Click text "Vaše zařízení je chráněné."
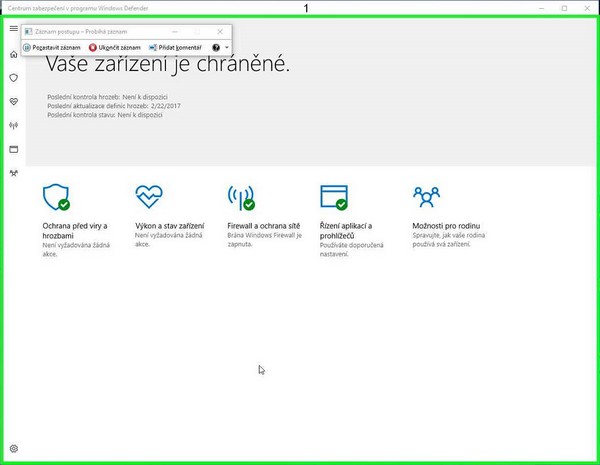The image size is (600, 465). [x=168, y=63]
